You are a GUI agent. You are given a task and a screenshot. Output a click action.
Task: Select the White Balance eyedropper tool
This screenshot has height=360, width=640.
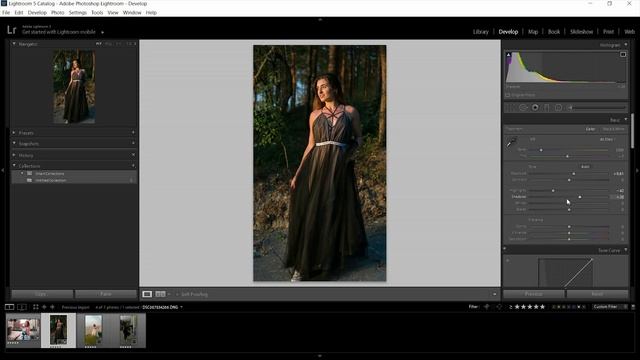point(511,142)
